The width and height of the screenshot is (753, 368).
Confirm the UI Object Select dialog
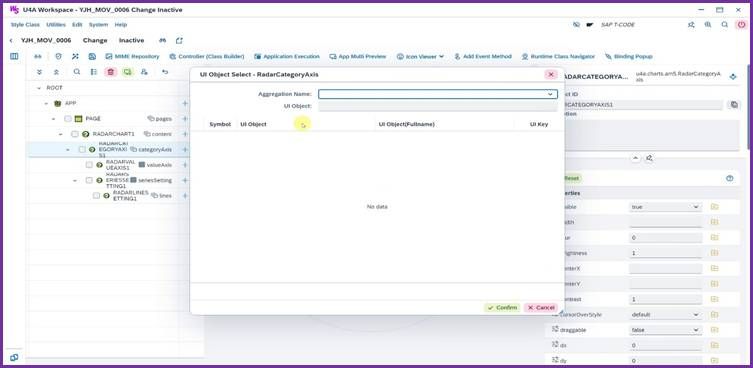tap(502, 307)
